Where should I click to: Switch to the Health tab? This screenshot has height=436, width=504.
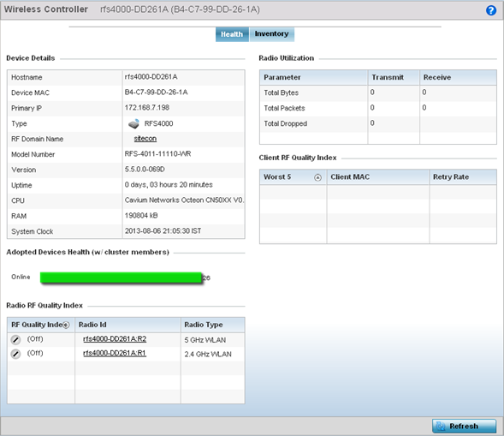232,34
